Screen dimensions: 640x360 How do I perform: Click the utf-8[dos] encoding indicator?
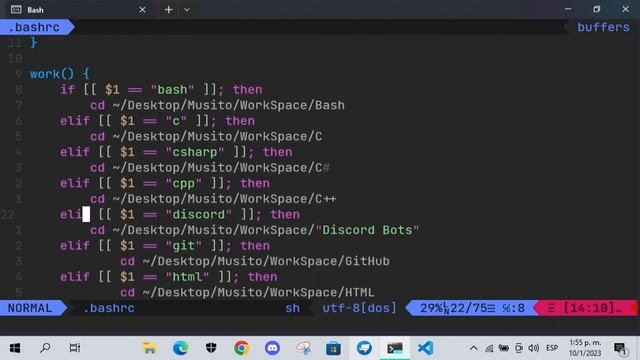[x=359, y=308]
